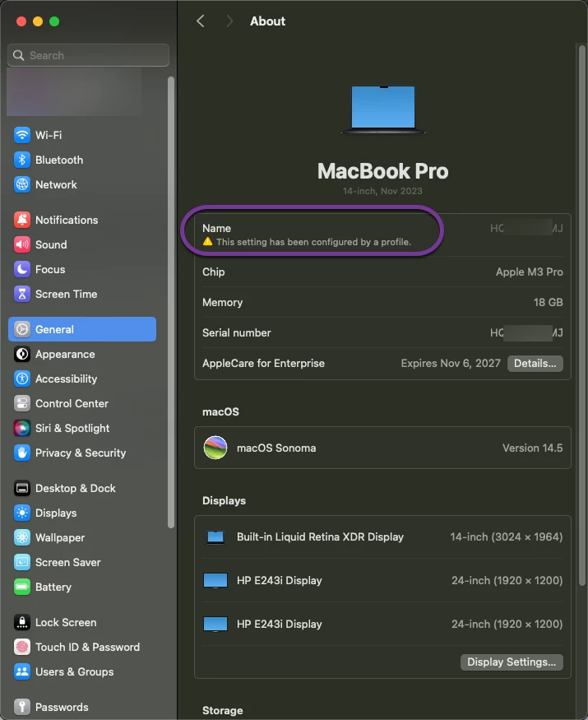Click the 'Version 14.5' text
This screenshot has height=720, width=588.
point(532,448)
